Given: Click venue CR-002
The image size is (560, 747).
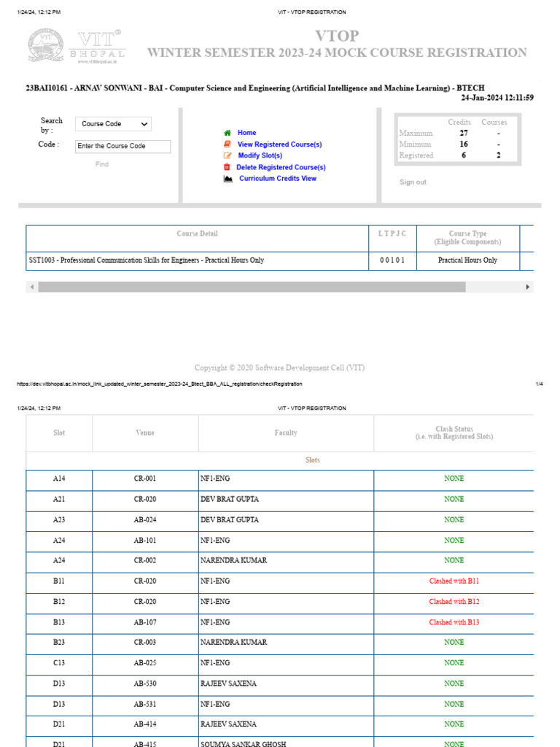Looking at the screenshot, I should click(x=145, y=561).
